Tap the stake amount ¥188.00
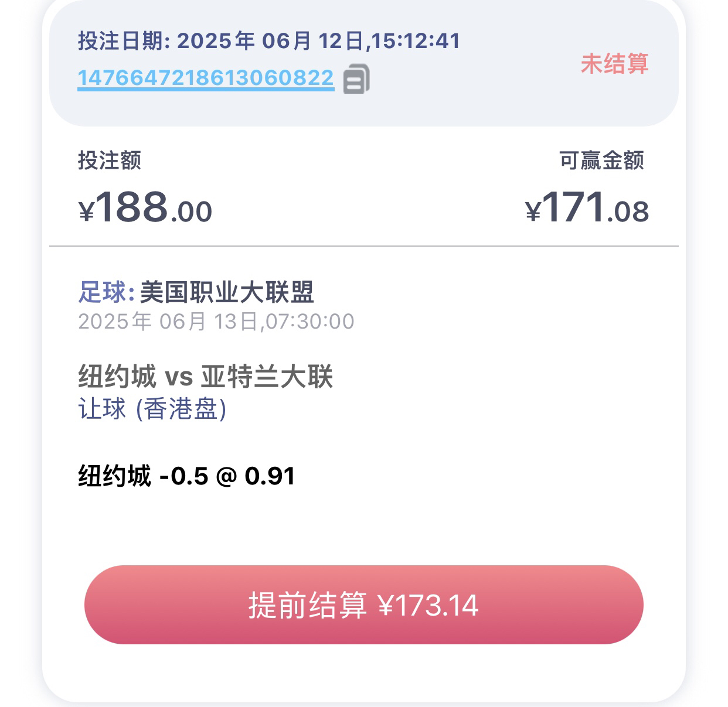728x707 pixels. pyautogui.click(x=145, y=207)
